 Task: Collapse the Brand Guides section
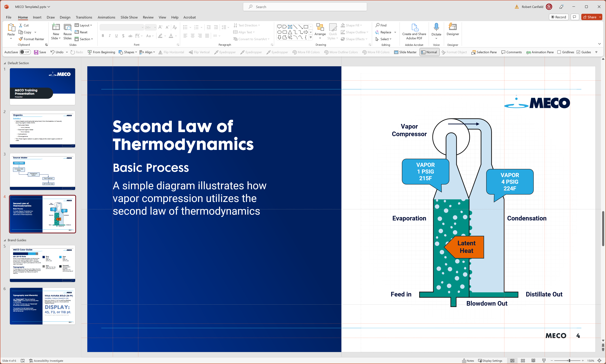[x=5, y=240]
